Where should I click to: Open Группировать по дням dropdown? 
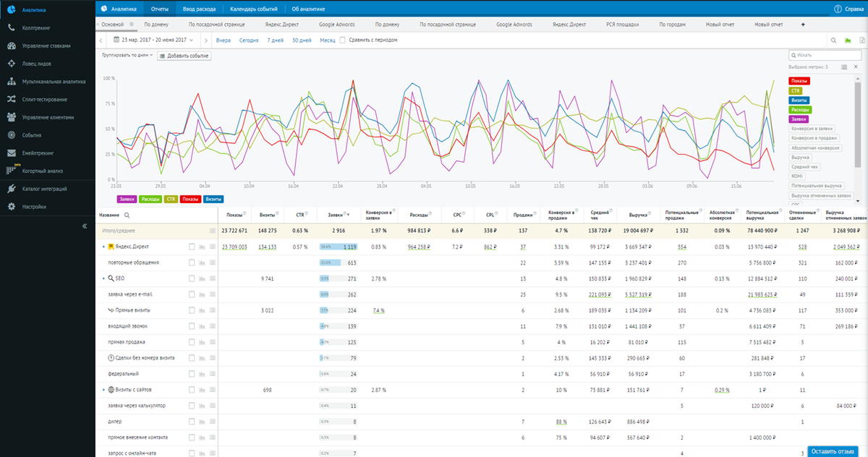(x=127, y=56)
